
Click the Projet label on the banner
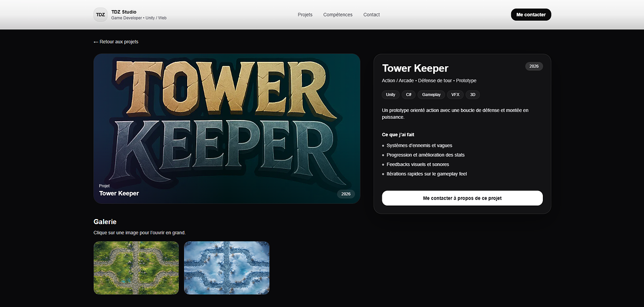tap(104, 185)
